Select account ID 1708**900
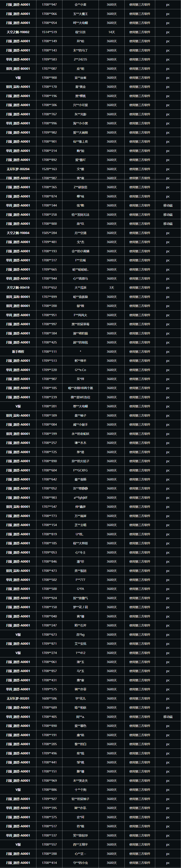This screenshot has height=868, width=181. tap(49, 77)
